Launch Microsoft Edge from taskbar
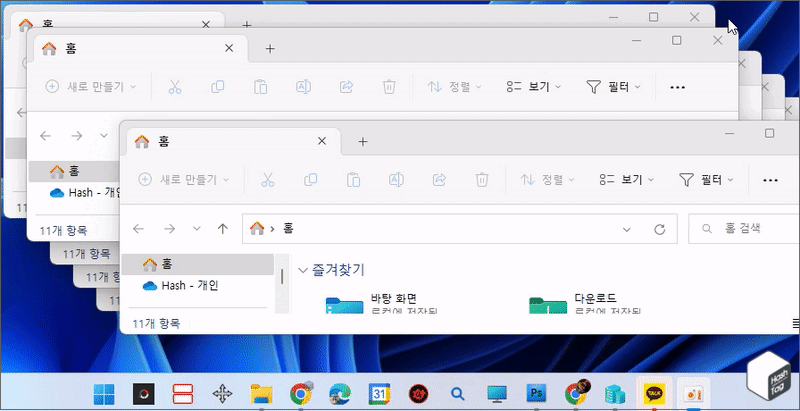The image size is (800, 411). (x=340, y=394)
